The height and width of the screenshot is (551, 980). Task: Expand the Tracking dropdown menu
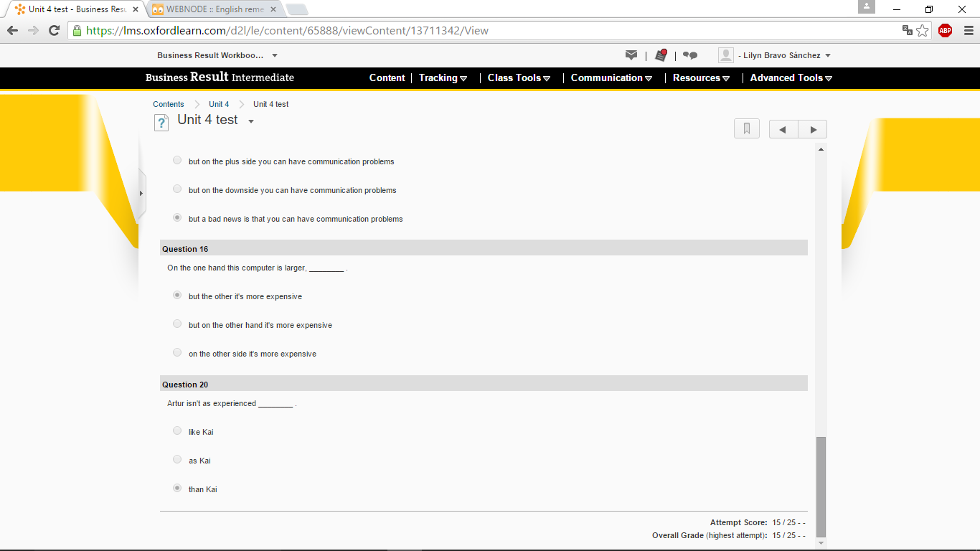coord(443,78)
